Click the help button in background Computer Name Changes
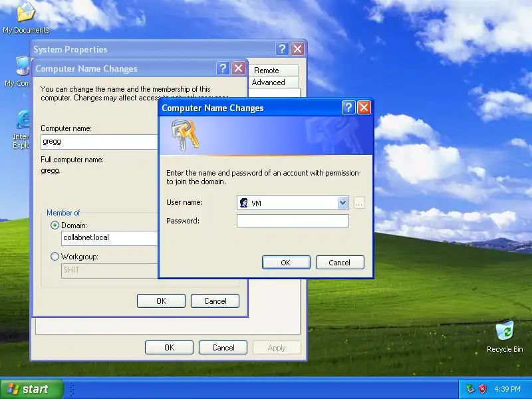Screen dimensions: 532x399 (x=223, y=68)
